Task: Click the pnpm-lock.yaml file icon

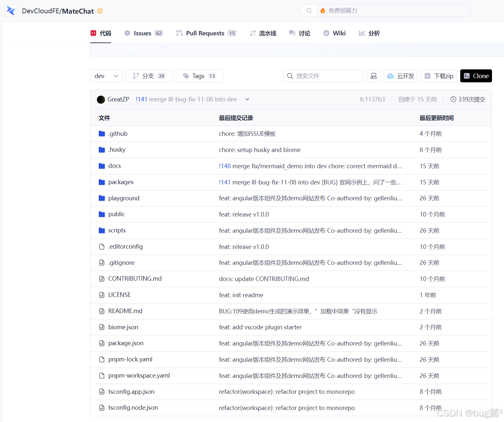Action: click(102, 359)
